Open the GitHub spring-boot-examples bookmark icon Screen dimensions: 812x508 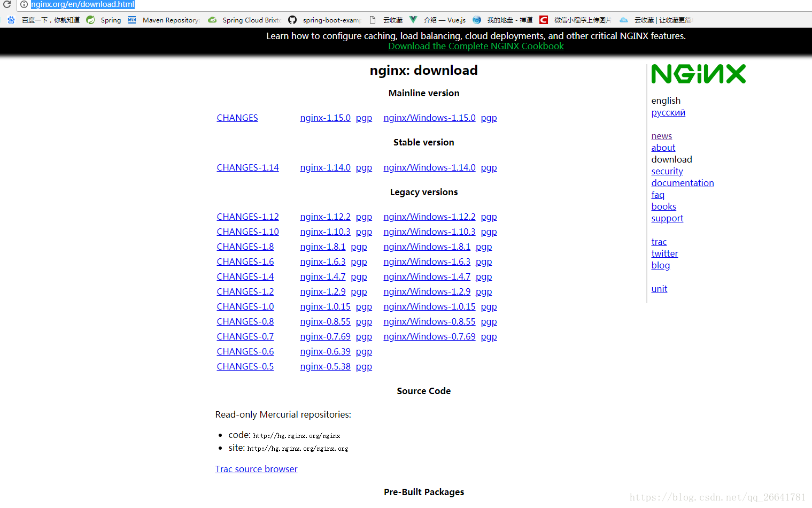[292, 20]
